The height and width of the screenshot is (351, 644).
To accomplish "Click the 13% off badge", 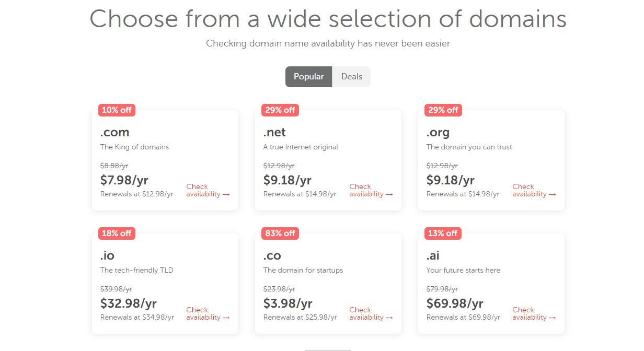I will (443, 233).
